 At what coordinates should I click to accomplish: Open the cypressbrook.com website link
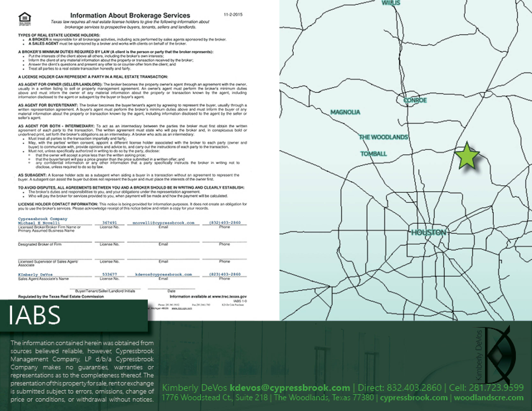[414, 398]
